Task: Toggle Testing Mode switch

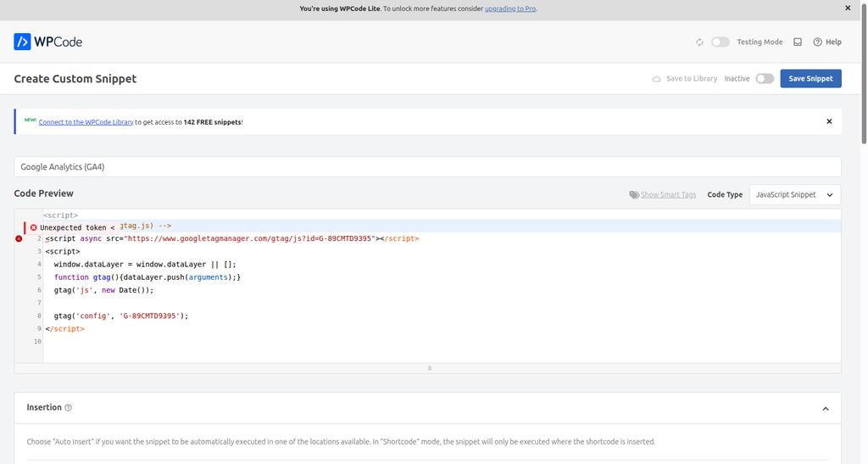Action: (x=721, y=42)
